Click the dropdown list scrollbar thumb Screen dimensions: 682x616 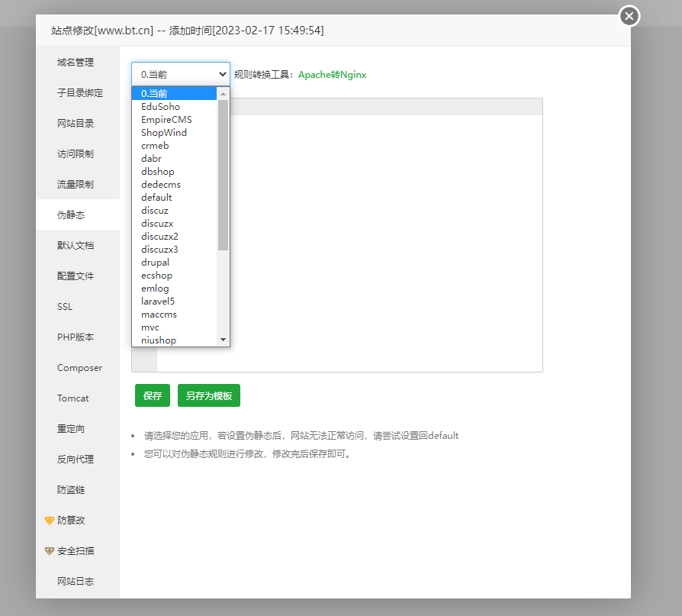[x=223, y=176]
